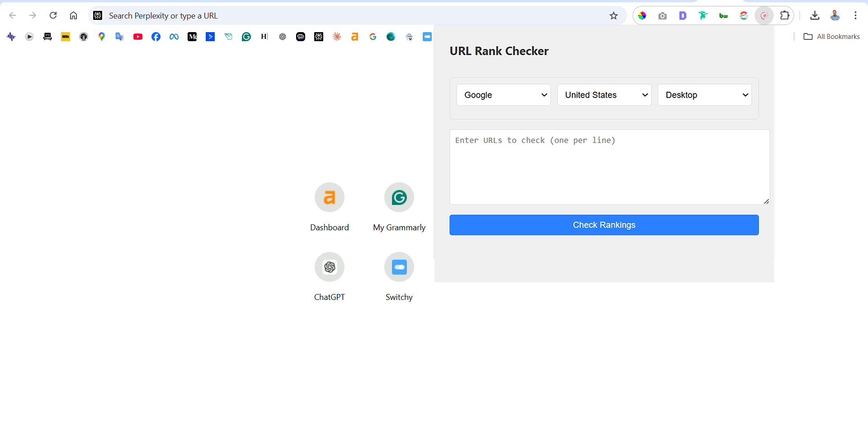Open the Facebook bookmark
This screenshot has height=437, width=868.
pos(156,37)
